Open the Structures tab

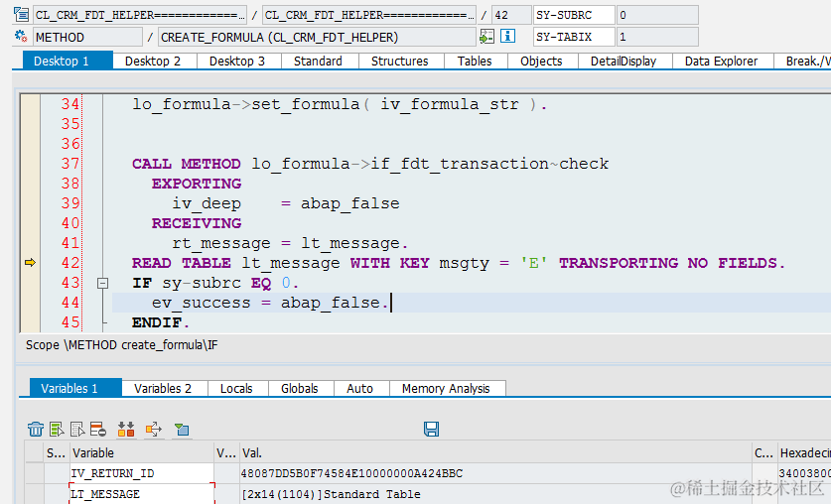pos(400,61)
